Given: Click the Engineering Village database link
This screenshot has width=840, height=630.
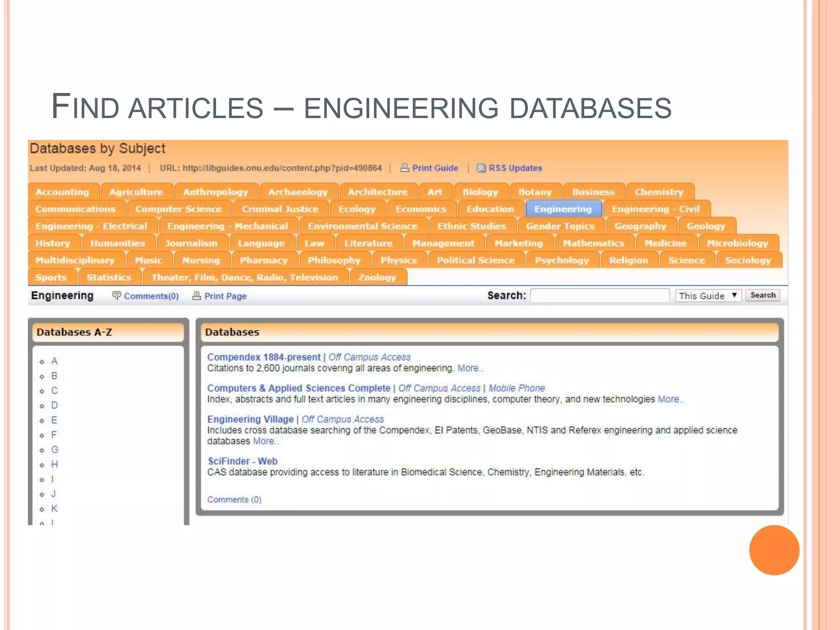Looking at the screenshot, I should (x=250, y=420).
